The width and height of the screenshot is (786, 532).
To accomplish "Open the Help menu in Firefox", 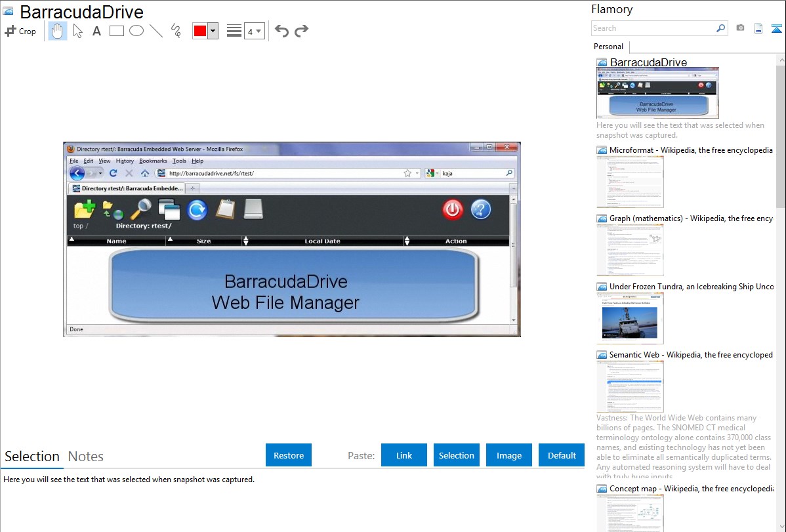I will (197, 161).
